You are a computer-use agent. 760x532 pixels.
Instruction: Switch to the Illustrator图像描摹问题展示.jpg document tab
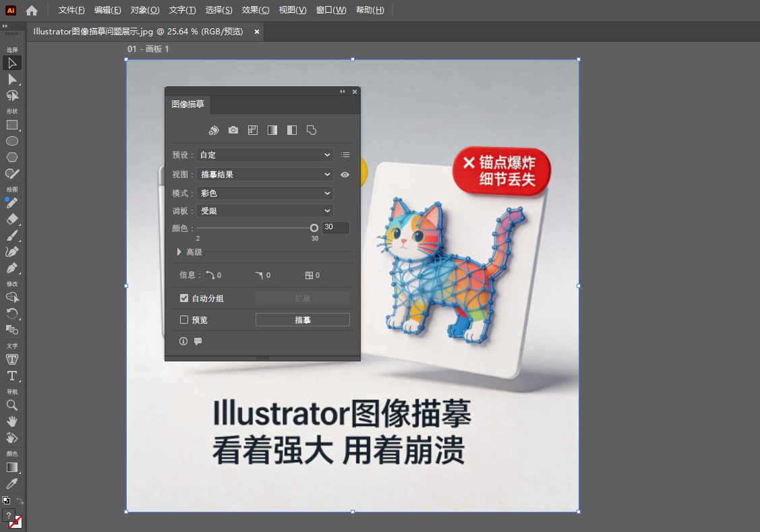138,32
